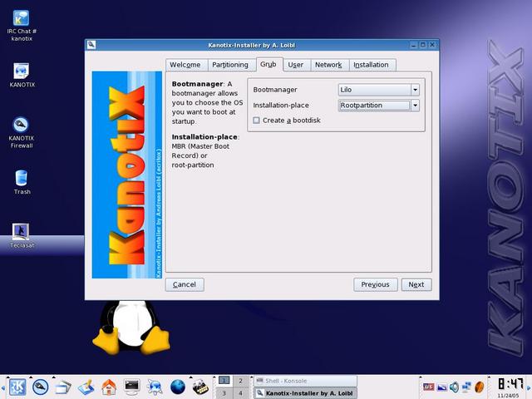Launch the KANOTIX Firewall desktop icon

(21, 132)
